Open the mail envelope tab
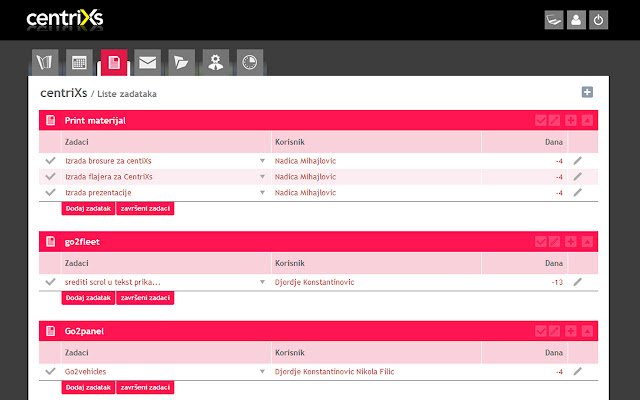Screen dimensions: 640x400 [x=147, y=62]
